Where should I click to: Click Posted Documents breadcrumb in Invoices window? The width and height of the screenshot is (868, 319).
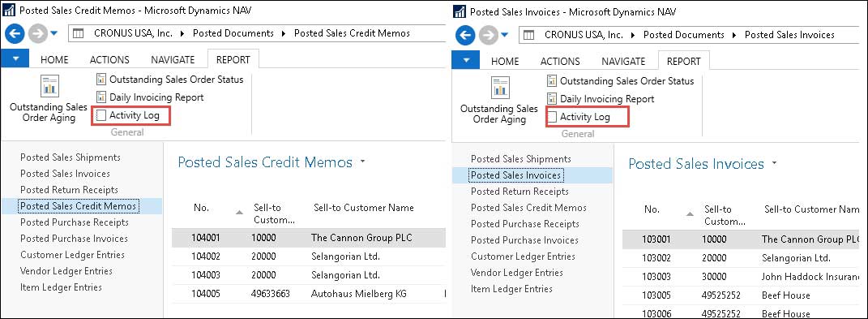coord(684,35)
